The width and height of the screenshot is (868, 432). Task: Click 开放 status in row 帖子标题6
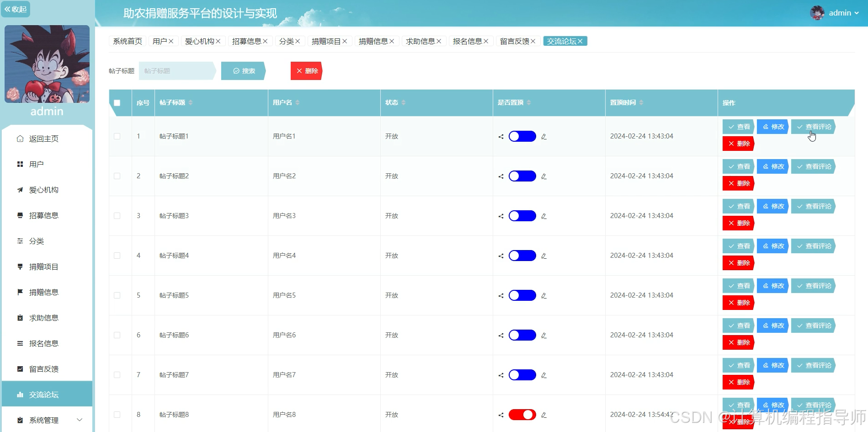(x=392, y=335)
